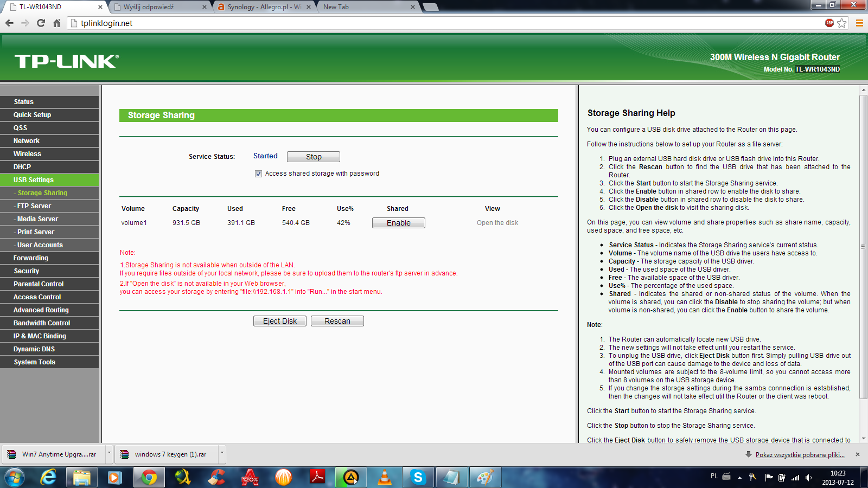Bookmark this page with the star icon
Screen dimensions: 868x488
tap(842, 23)
